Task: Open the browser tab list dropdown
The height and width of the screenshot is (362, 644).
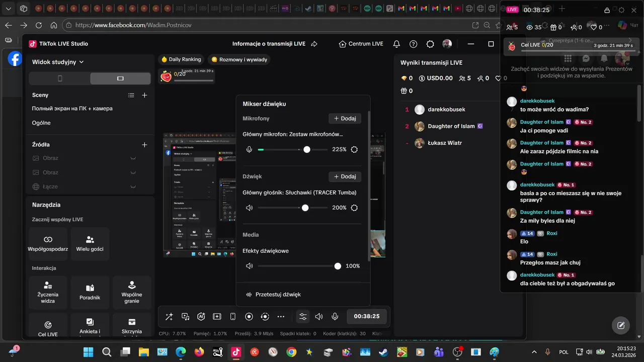Action: (8, 9)
